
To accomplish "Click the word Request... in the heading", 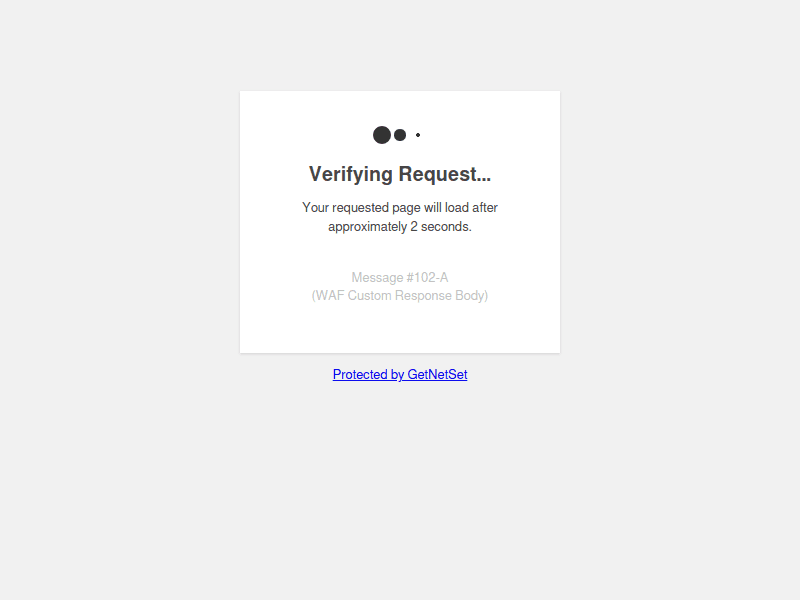I will coord(445,174).
